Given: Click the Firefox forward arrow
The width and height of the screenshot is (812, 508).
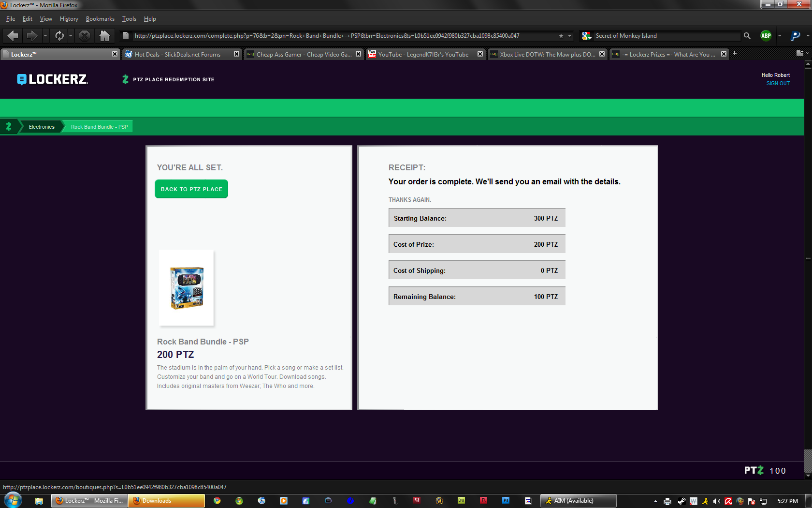Looking at the screenshot, I should point(32,35).
